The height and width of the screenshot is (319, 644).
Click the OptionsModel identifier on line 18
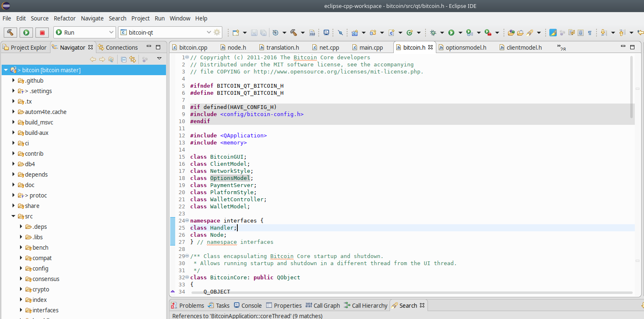tap(230, 178)
